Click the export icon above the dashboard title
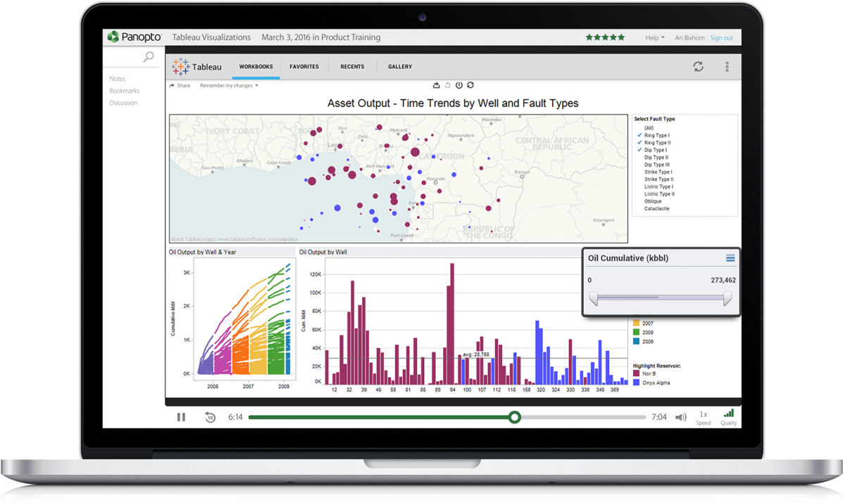Image resolution: width=843 pixels, height=504 pixels. (x=437, y=85)
